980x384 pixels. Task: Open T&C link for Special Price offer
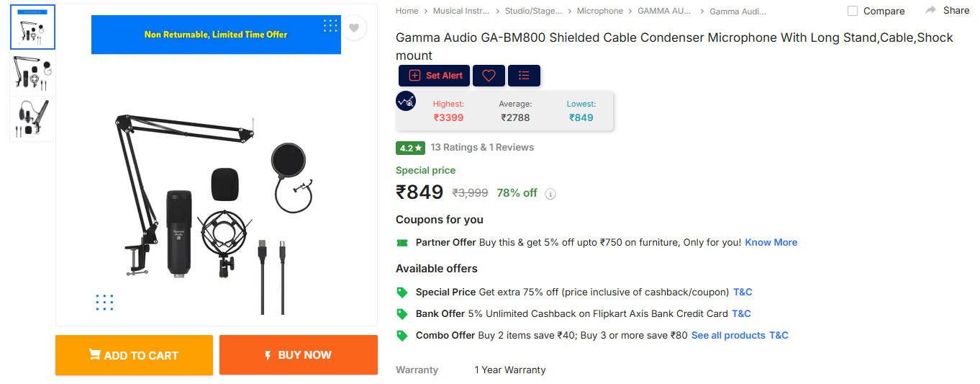[x=743, y=293]
